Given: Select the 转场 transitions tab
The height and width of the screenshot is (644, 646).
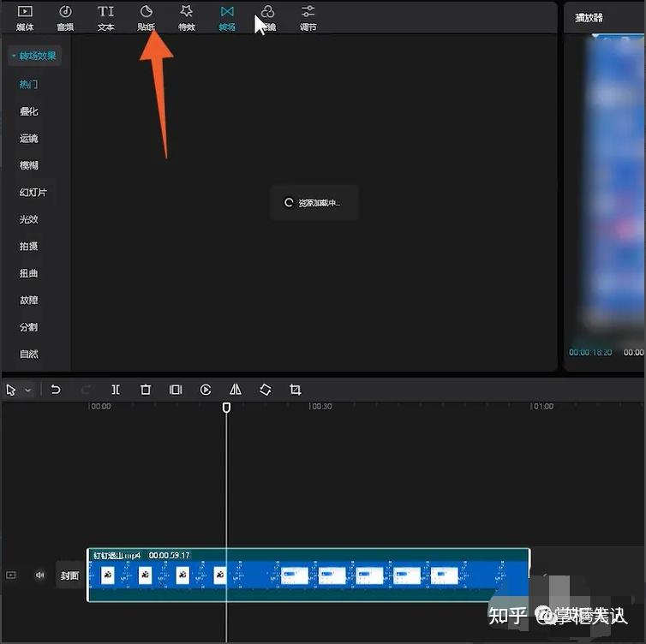Looking at the screenshot, I should (x=226, y=18).
